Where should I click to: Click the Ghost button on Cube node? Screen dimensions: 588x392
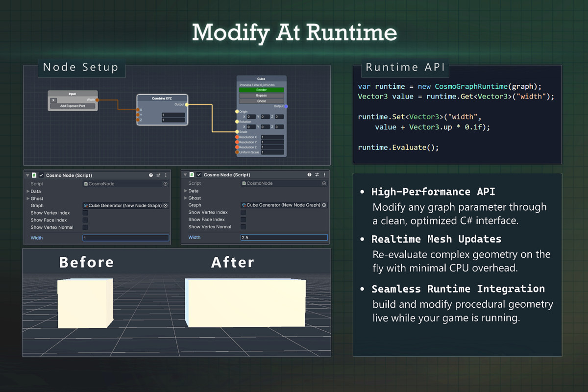(261, 101)
